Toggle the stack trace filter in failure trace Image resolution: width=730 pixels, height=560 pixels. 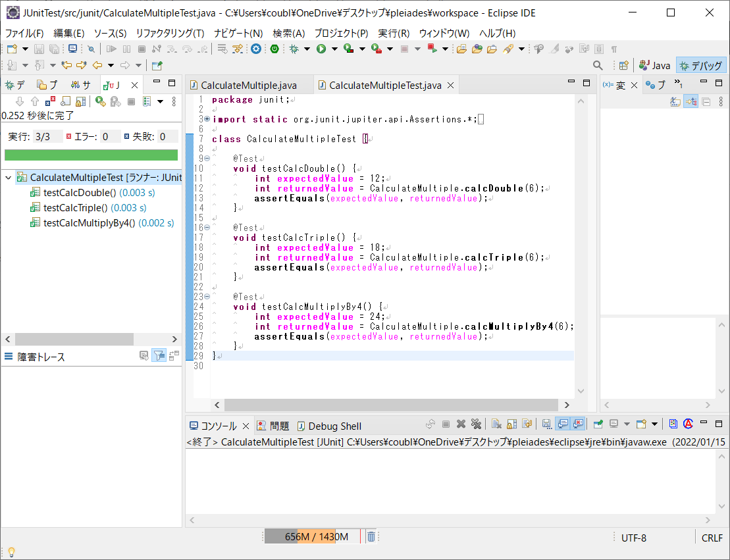point(159,356)
